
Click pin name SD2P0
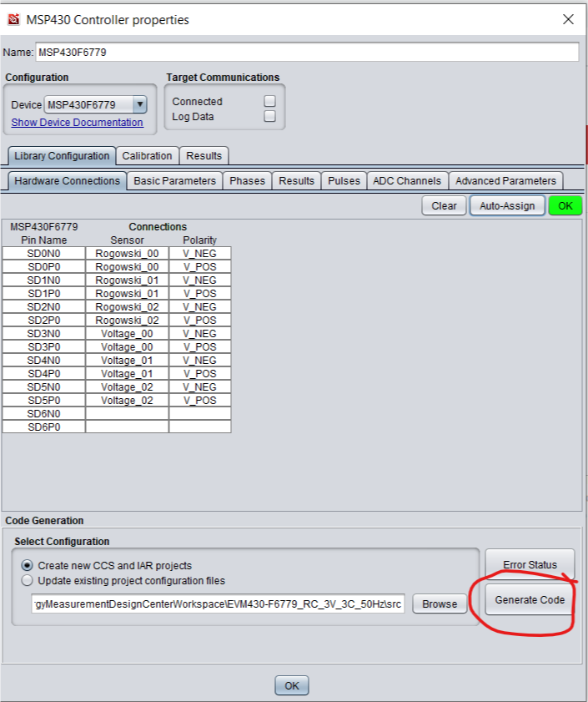point(44,321)
